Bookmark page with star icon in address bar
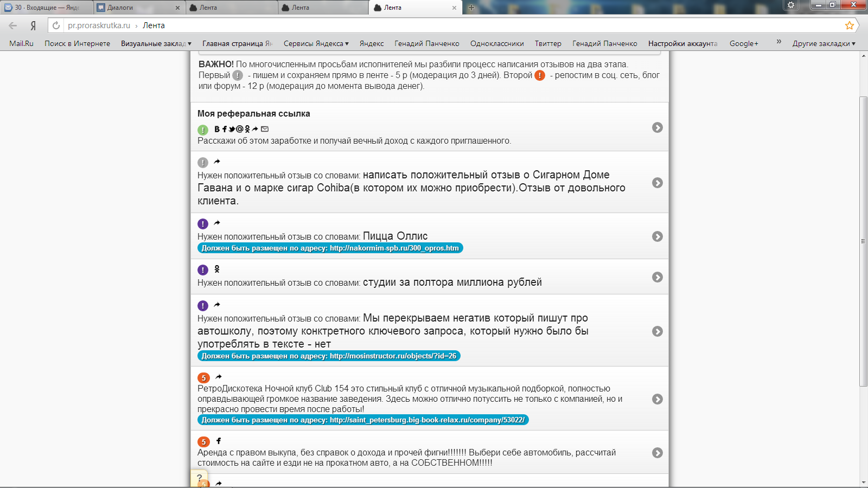Image resolution: width=868 pixels, height=488 pixels. (x=850, y=25)
